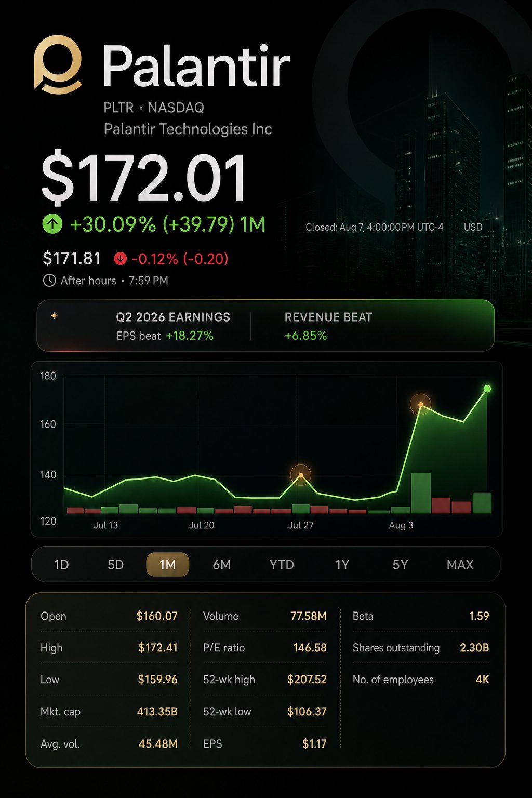The image size is (532, 798).
Task: Click the REVENUE BEAT heading
Action: (328, 317)
